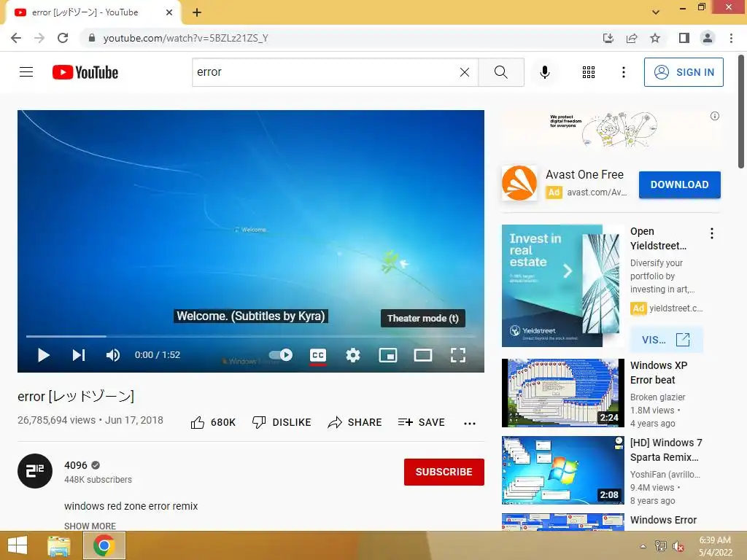Like the video with 680K thumbs up
The height and width of the screenshot is (560, 747).
pos(213,422)
